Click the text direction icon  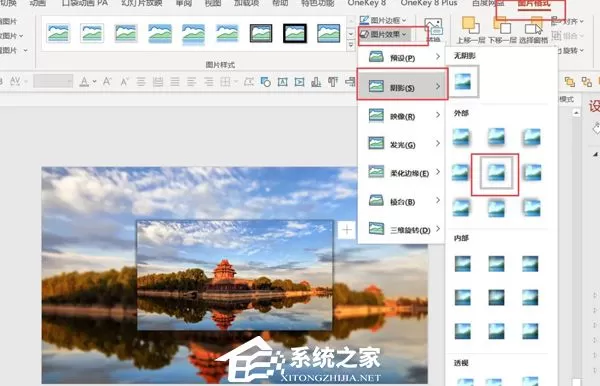(333, 81)
